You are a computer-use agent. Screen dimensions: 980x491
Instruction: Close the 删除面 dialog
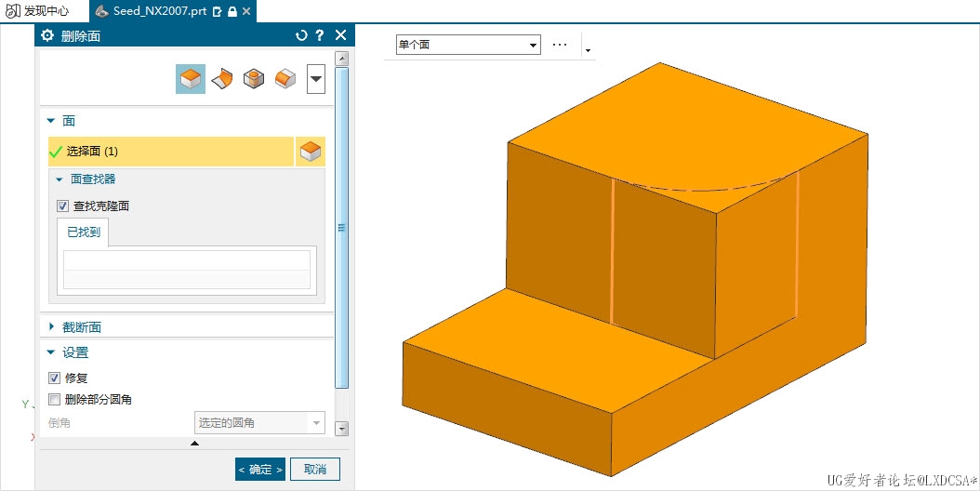(340, 35)
